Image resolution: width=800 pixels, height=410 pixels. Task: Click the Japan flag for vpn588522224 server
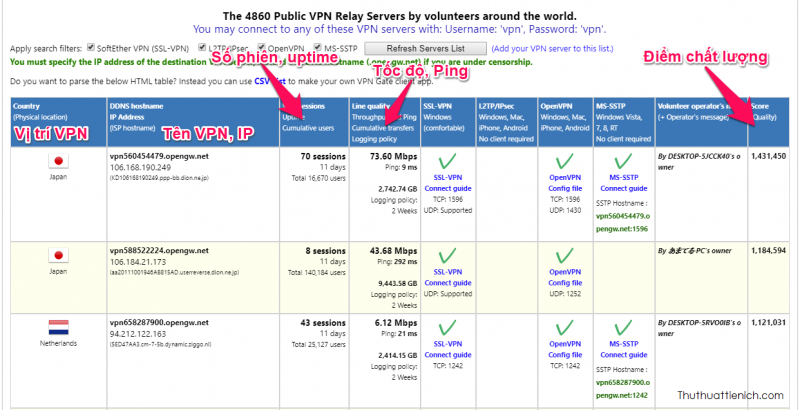(x=57, y=254)
